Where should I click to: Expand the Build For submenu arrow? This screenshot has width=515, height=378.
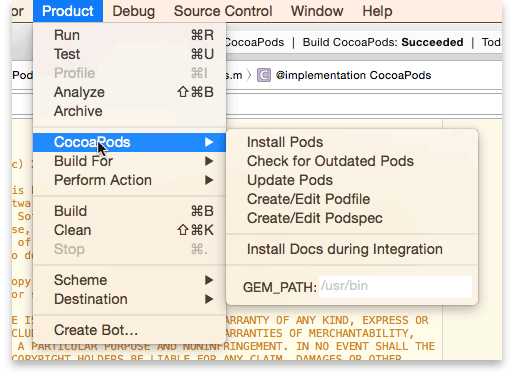click(209, 161)
